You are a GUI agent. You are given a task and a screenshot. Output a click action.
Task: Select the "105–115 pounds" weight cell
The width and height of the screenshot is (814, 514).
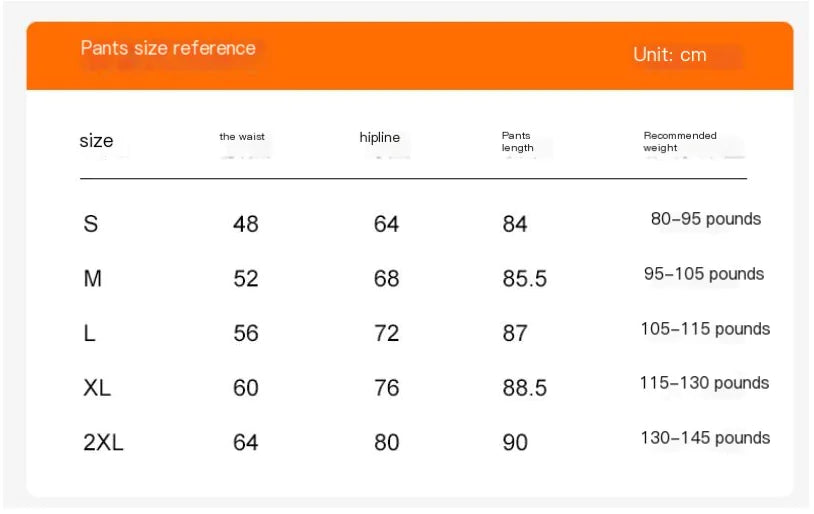coord(706,329)
